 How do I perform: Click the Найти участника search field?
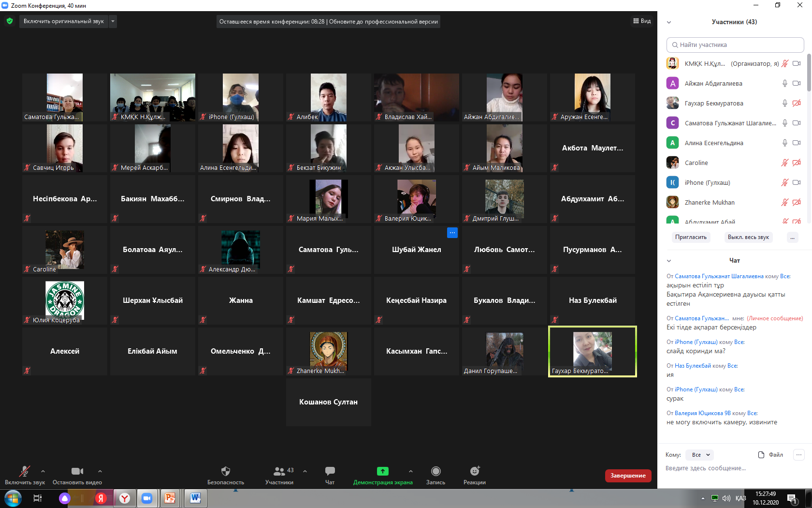(735, 45)
